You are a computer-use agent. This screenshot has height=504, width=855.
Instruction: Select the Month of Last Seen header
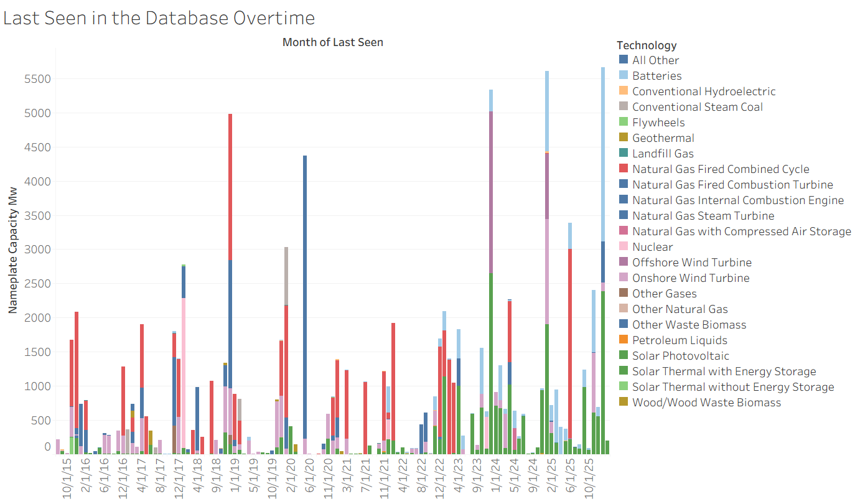point(332,42)
